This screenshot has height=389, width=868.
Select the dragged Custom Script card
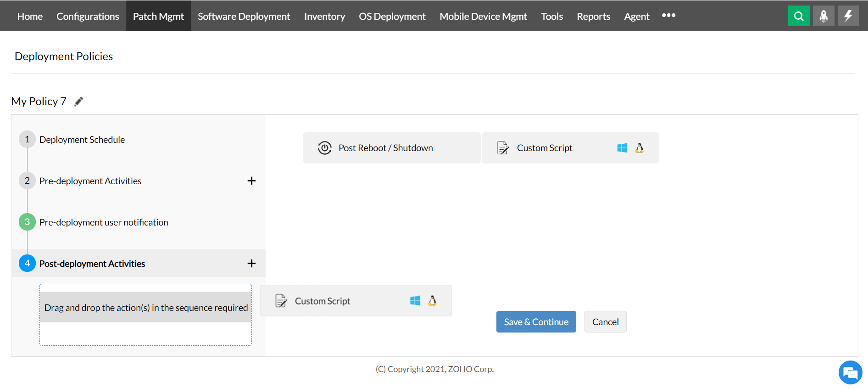click(x=356, y=301)
